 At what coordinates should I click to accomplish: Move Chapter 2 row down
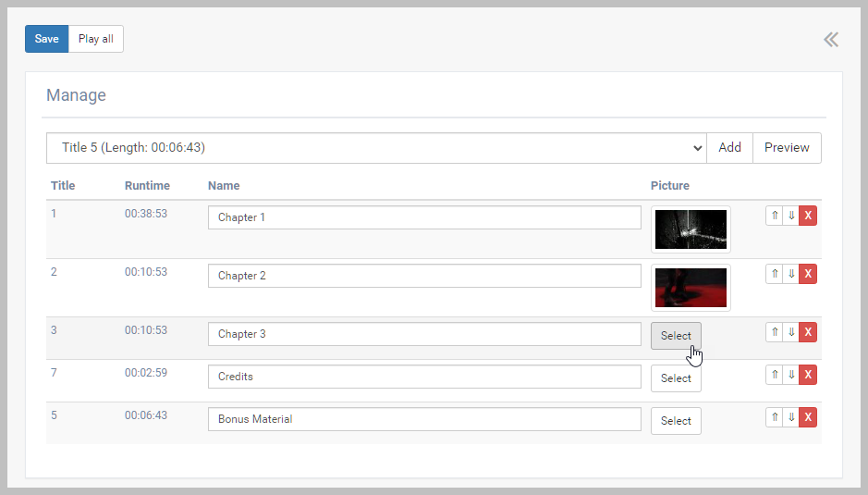(791, 274)
